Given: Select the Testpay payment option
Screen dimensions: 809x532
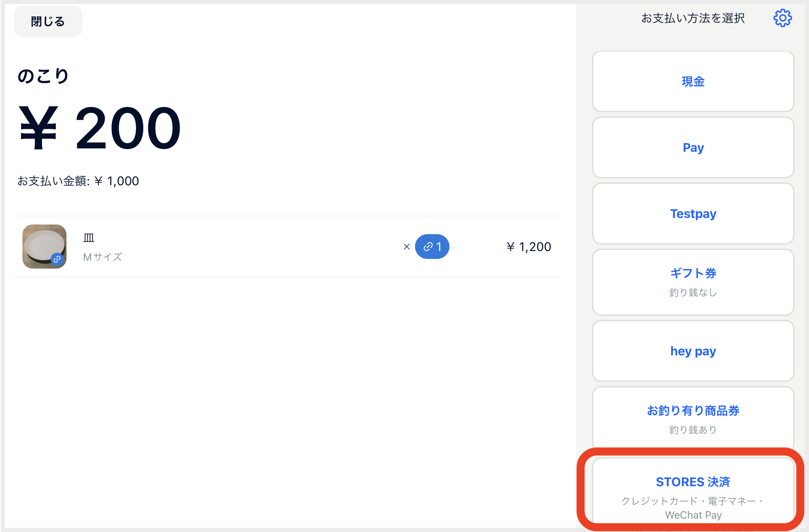Looking at the screenshot, I should (x=693, y=213).
